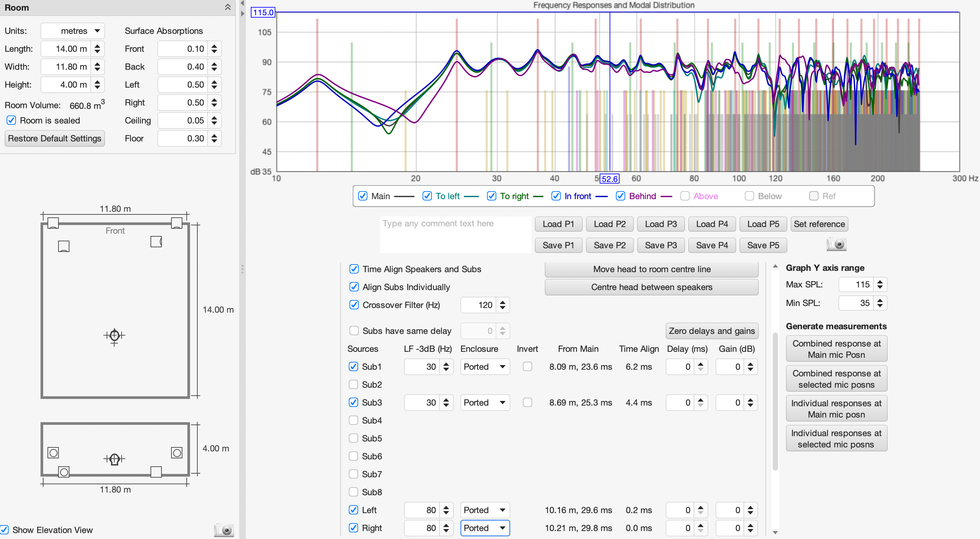Viewport: 980px width, 539px height.
Task: Select the head position marker in plan view
Action: click(x=114, y=336)
